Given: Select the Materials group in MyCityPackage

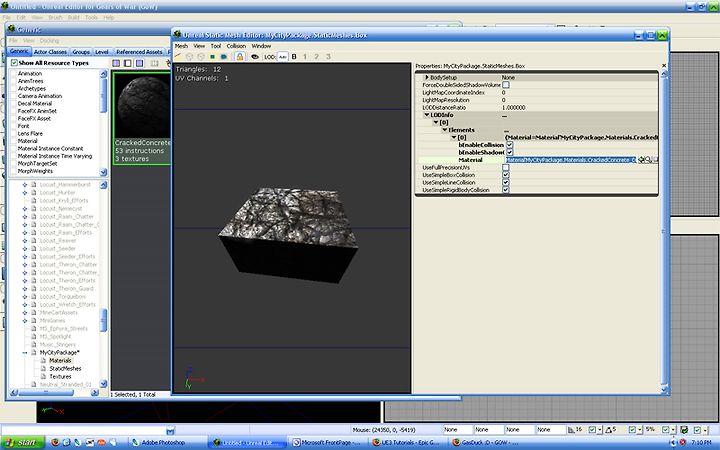Looking at the screenshot, I should pyautogui.click(x=61, y=361).
